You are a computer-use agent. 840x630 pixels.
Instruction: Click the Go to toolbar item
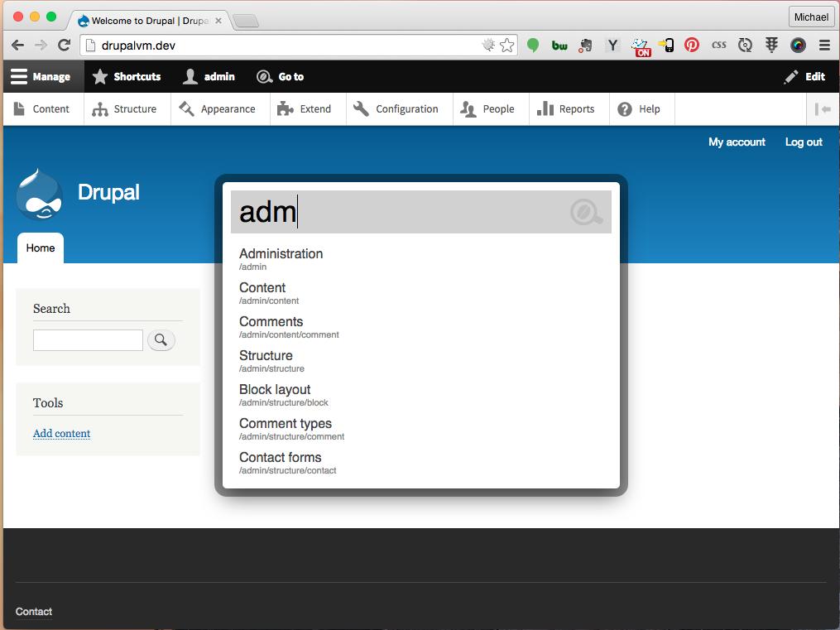coord(281,77)
